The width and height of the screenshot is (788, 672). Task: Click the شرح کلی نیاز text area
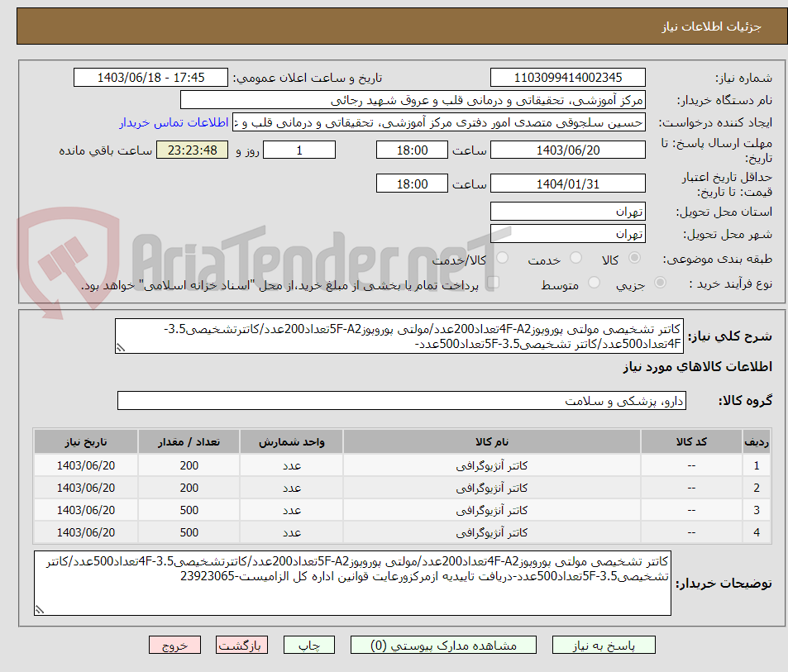click(399, 336)
